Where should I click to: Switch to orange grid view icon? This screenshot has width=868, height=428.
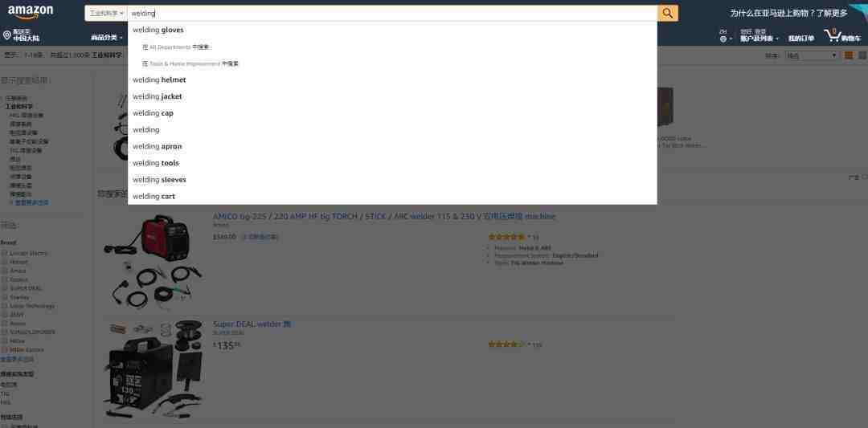[x=849, y=55]
